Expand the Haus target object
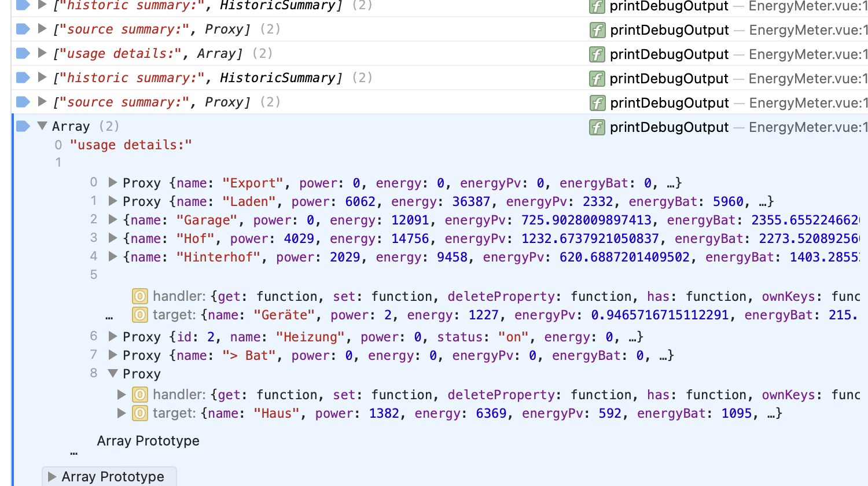 [122, 413]
